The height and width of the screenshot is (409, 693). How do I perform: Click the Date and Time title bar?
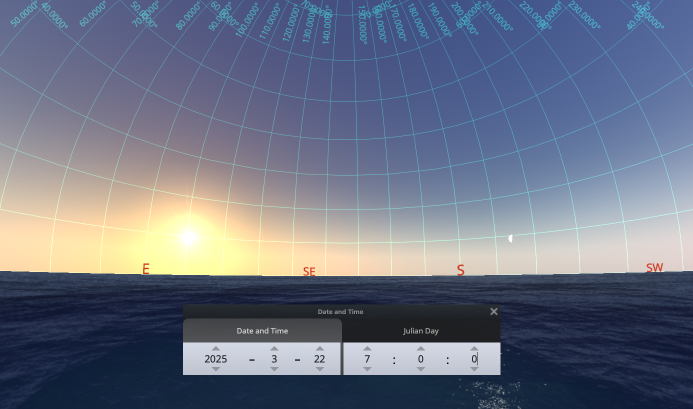click(x=340, y=312)
